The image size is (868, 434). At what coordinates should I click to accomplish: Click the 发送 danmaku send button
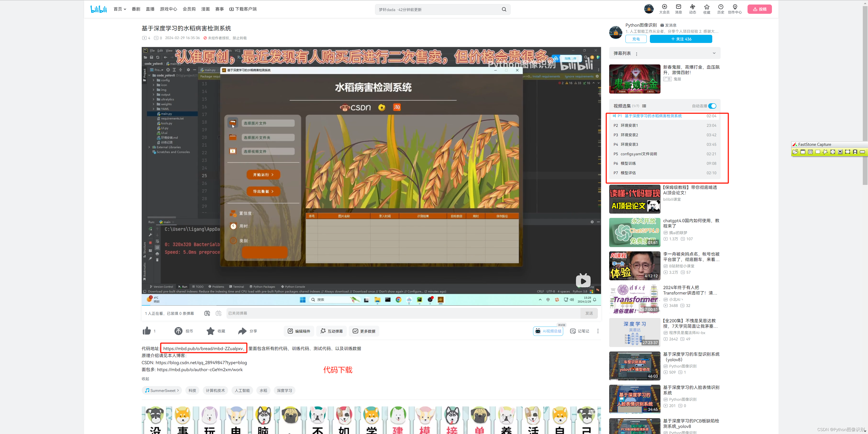coord(589,313)
